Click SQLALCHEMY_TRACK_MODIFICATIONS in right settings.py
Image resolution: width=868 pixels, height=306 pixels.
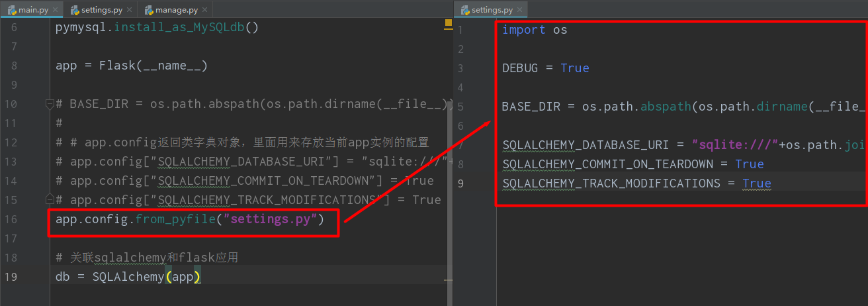(x=611, y=183)
